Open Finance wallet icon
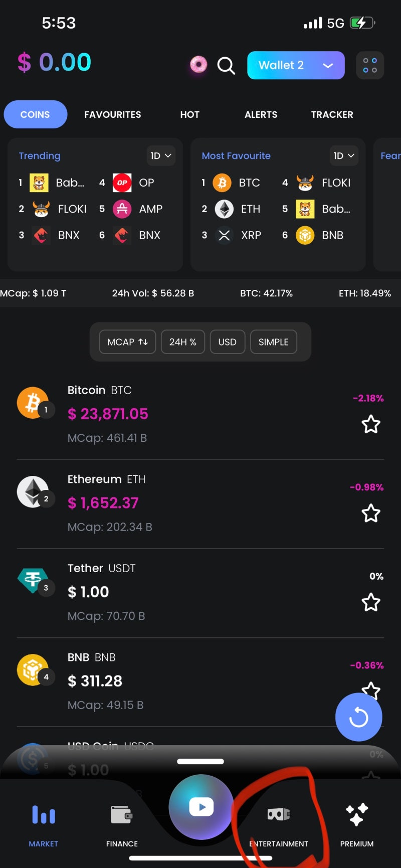Image resolution: width=401 pixels, height=868 pixels. (122, 822)
